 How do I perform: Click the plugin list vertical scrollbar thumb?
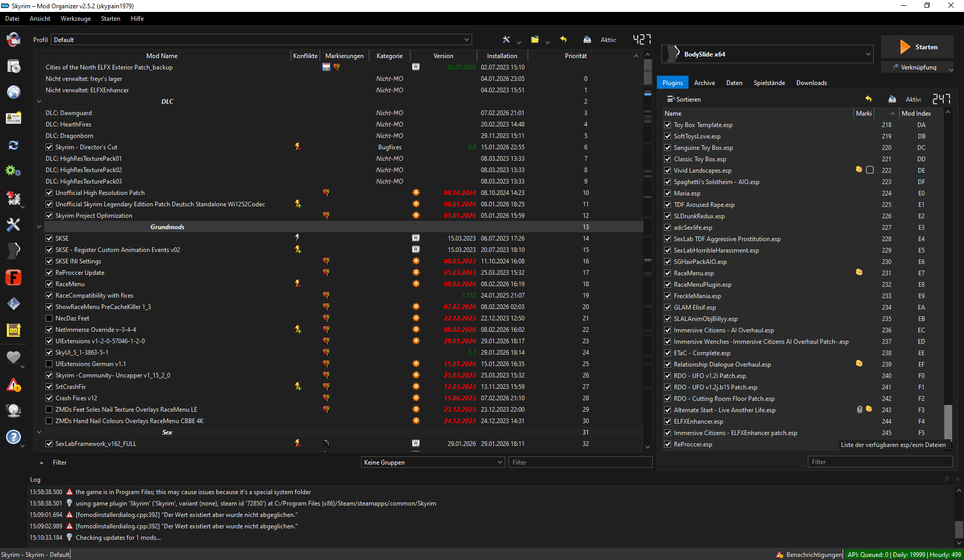tap(948, 422)
